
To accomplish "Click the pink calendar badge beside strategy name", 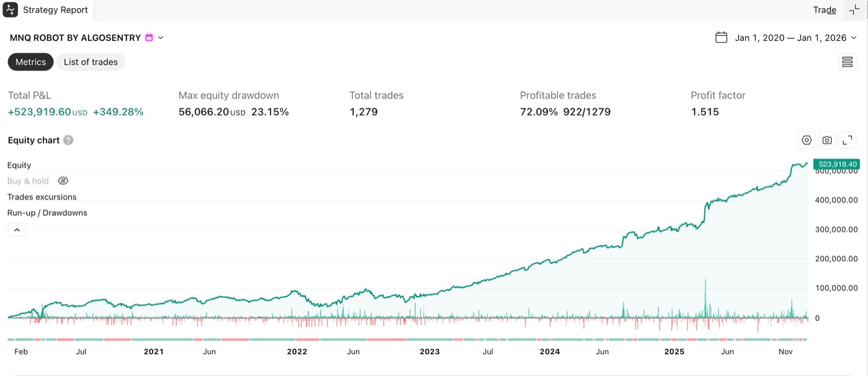I will (149, 38).
